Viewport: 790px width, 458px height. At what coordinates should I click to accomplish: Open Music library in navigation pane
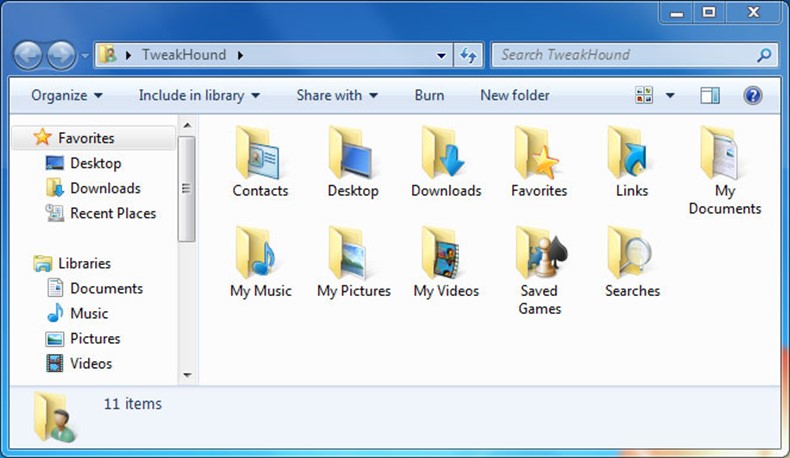coord(77,313)
